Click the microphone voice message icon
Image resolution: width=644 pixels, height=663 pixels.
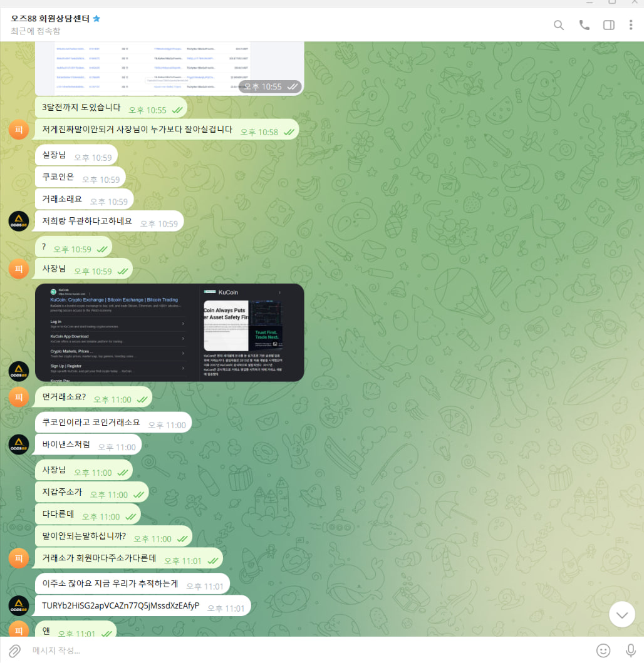pyautogui.click(x=630, y=650)
